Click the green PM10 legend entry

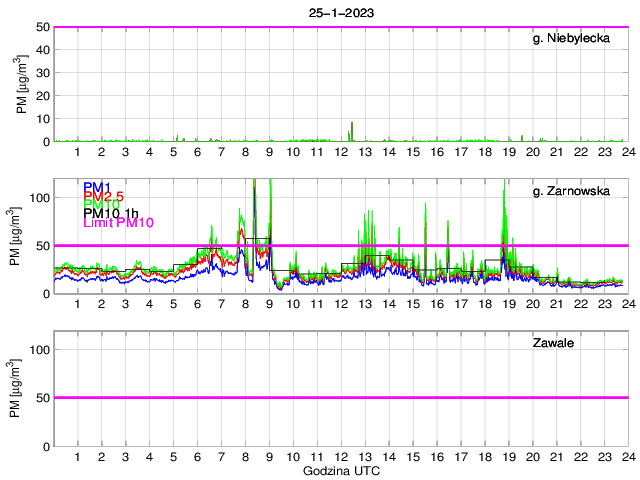click(101, 204)
